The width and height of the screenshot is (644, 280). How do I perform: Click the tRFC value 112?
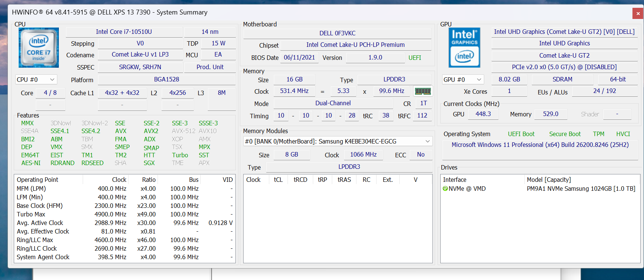(x=422, y=116)
